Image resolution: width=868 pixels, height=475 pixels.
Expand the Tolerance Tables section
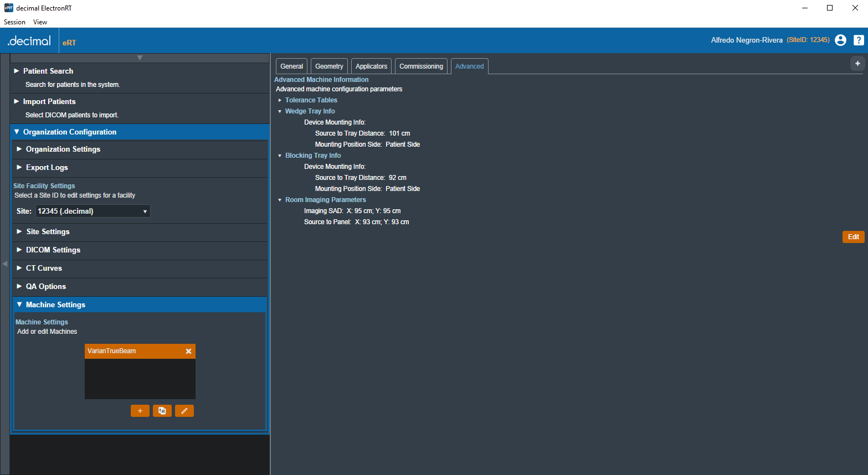[311, 100]
